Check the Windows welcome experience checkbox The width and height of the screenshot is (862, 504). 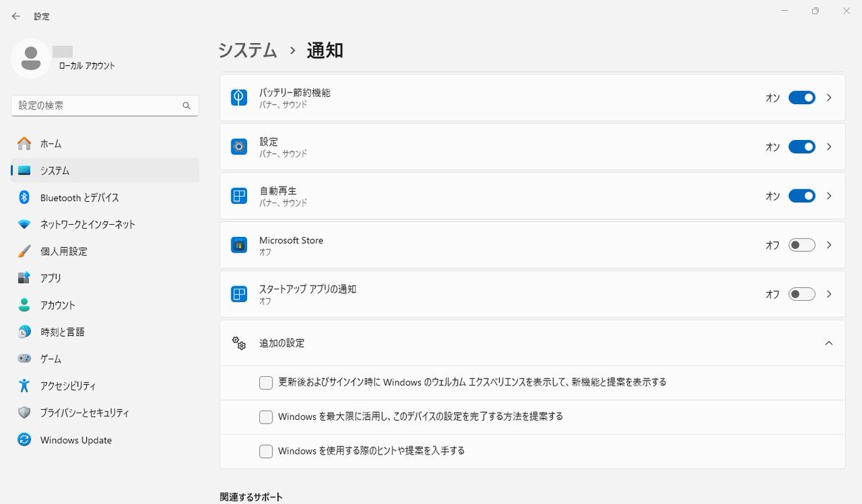coord(266,383)
